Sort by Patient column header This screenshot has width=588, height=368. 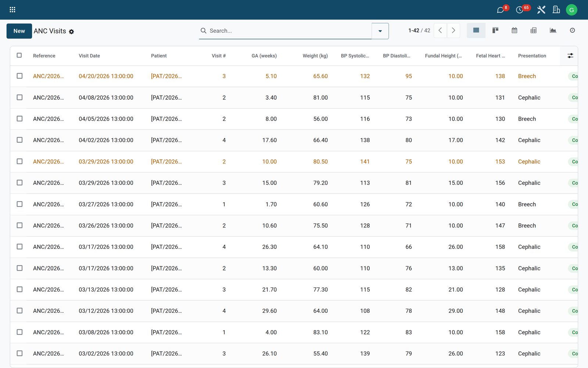pos(159,56)
